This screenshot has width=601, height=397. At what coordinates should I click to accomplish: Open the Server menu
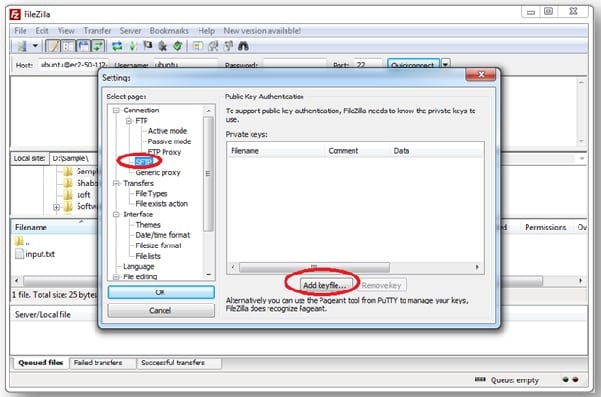(130, 31)
